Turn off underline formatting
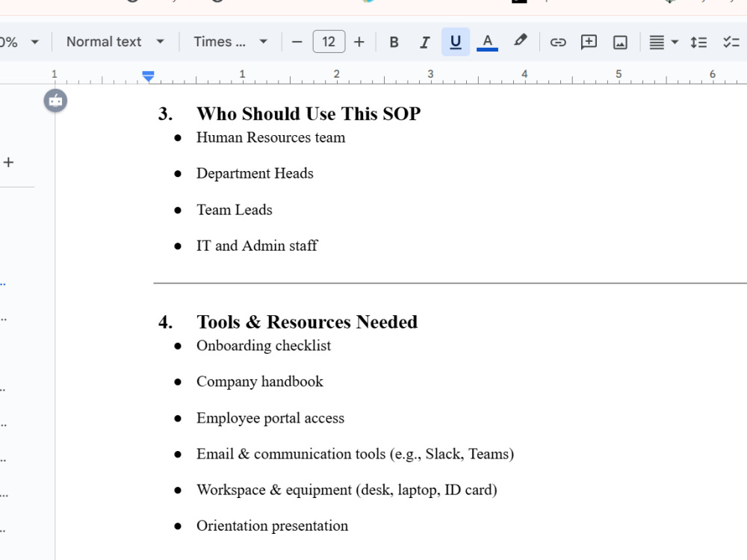 pyautogui.click(x=456, y=42)
